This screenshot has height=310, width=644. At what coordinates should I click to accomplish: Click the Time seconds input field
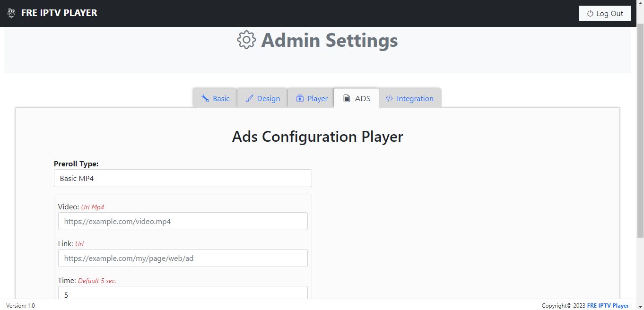tap(183, 293)
